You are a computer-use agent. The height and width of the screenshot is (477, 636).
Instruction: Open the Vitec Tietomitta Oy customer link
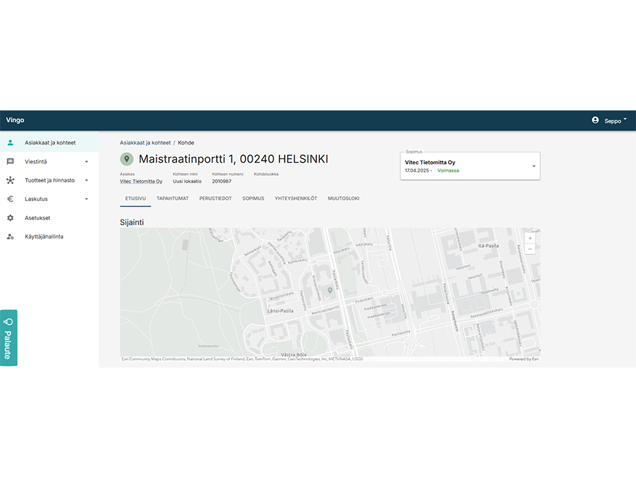[141, 181]
